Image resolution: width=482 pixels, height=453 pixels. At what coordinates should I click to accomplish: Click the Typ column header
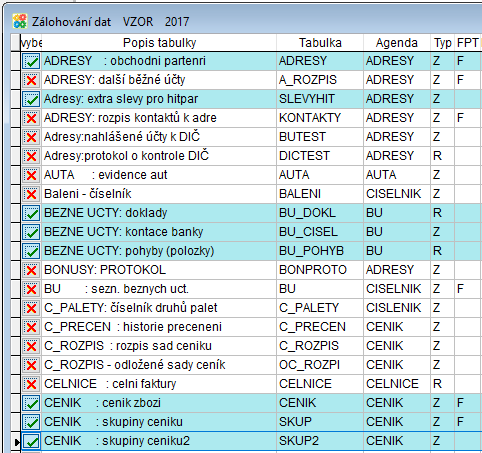coord(442,43)
